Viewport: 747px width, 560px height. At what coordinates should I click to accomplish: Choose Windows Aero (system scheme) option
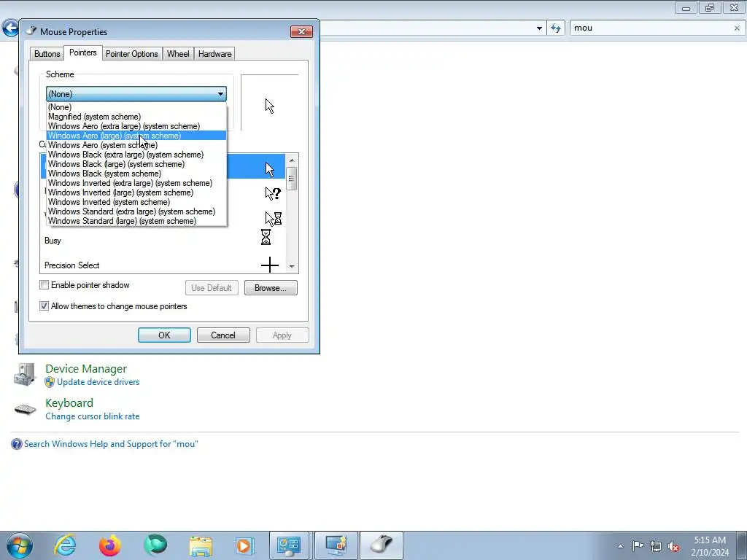coord(136,145)
